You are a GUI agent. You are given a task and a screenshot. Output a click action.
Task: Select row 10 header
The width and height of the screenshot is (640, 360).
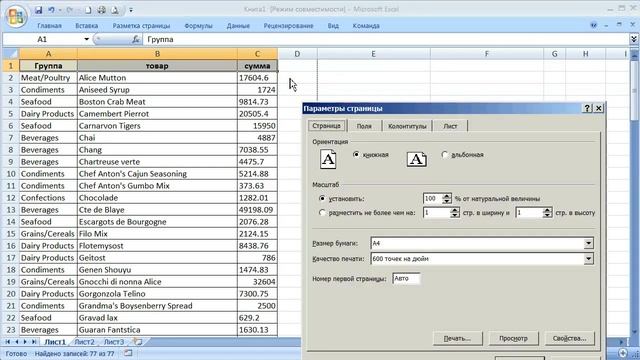tap(11, 174)
